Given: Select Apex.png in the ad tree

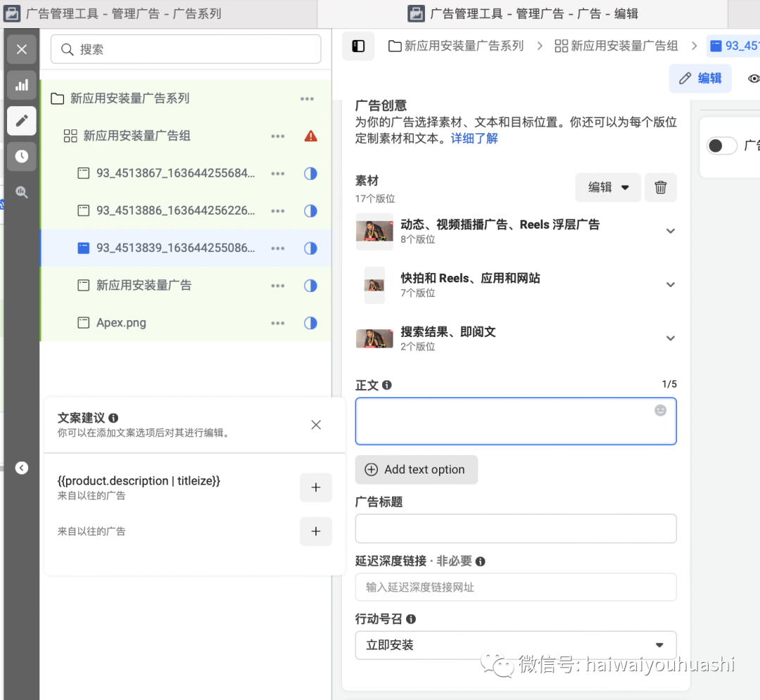Looking at the screenshot, I should 121,323.
